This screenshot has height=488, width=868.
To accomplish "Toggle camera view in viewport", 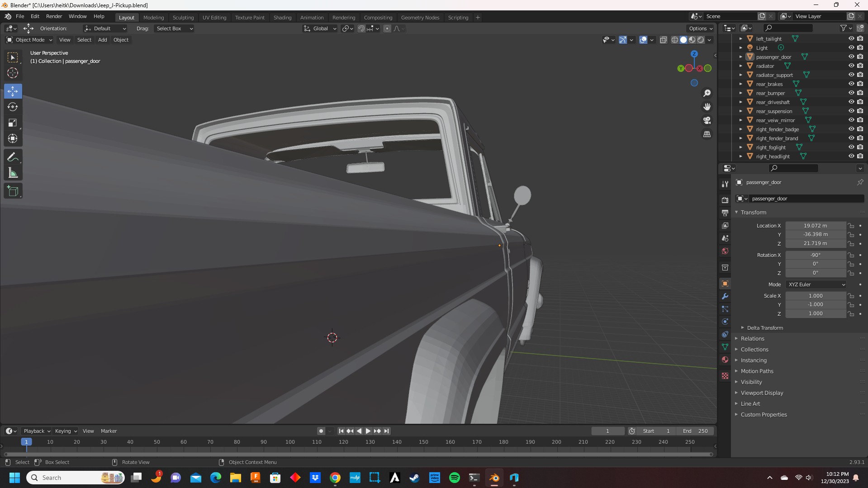I will click(707, 120).
